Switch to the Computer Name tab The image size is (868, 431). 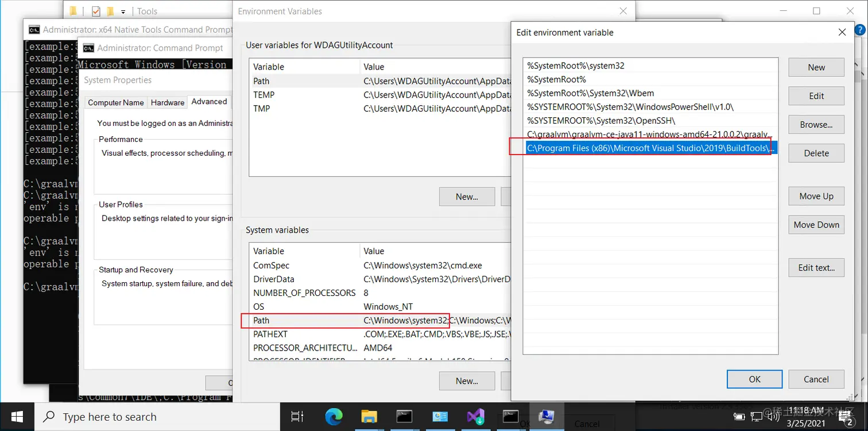click(x=116, y=102)
